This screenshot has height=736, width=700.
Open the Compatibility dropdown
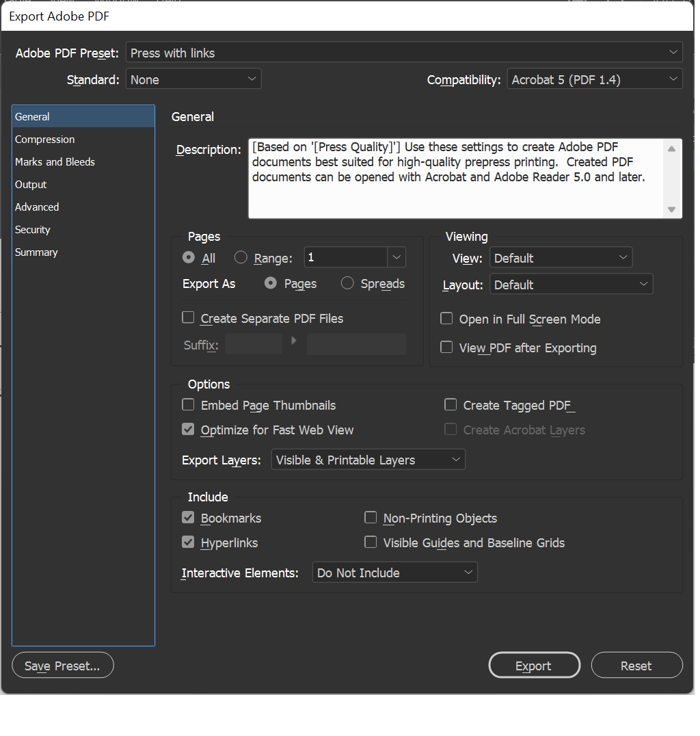(594, 79)
